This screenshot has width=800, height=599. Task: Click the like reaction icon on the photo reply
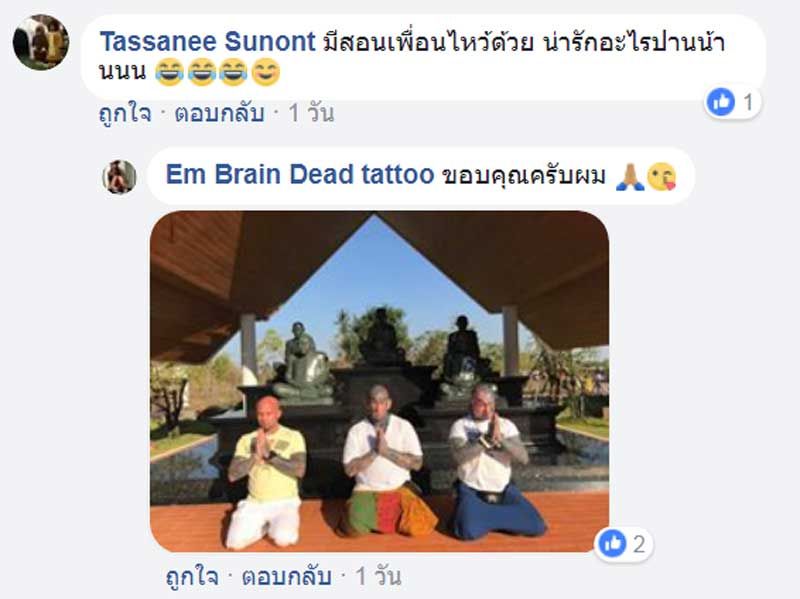pyautogui.click(x=612, y=543)
